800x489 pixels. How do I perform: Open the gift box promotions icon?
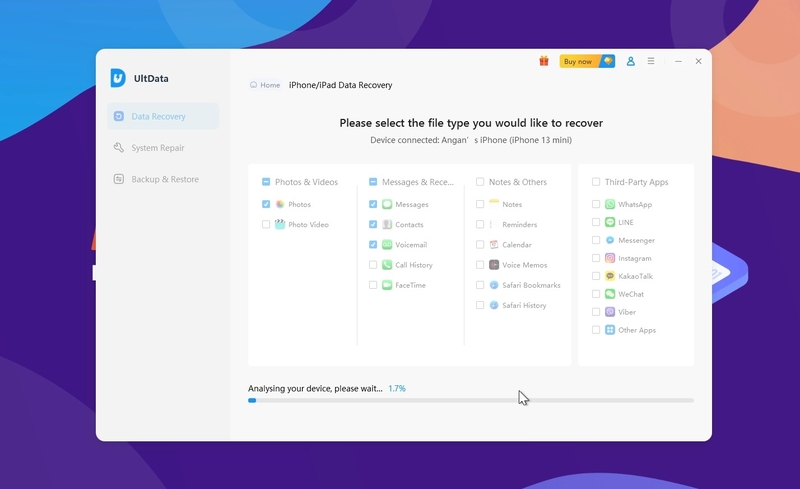[x=544, y=61]
